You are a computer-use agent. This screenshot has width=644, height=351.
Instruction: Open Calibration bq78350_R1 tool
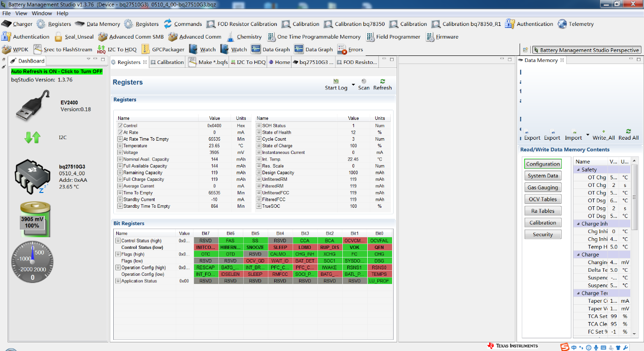click(x=466, y=24)
